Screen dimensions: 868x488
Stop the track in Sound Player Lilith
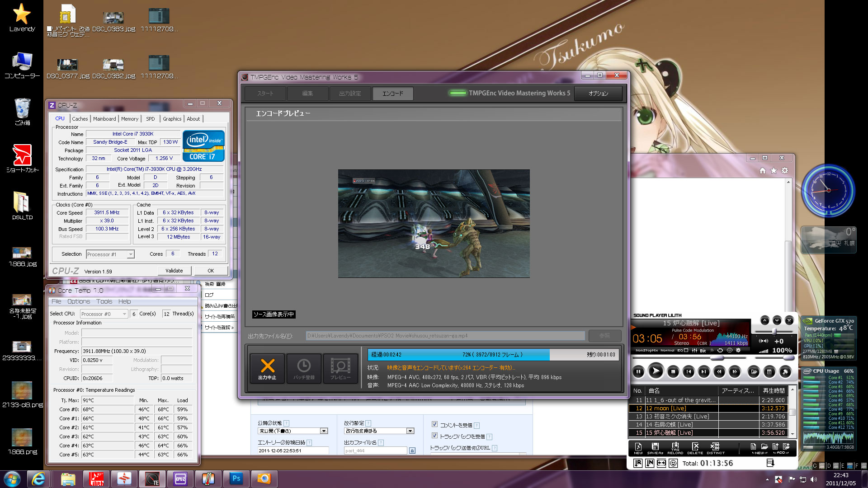click(673, 372)
